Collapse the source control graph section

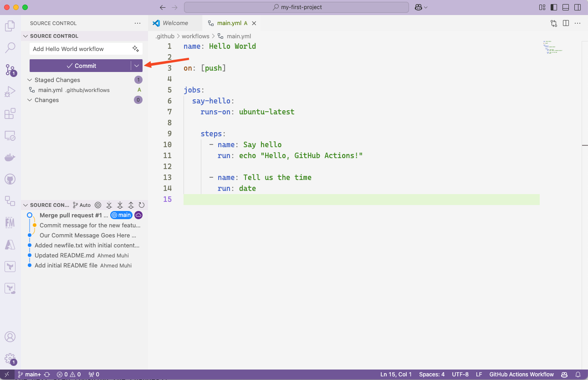click(x=26, y=205)
